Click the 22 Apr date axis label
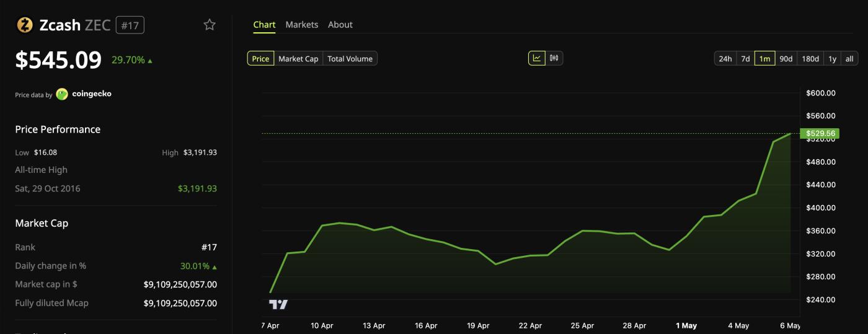Image resolution: width=868 pixels, height=334 pixels. coord(530,325)
